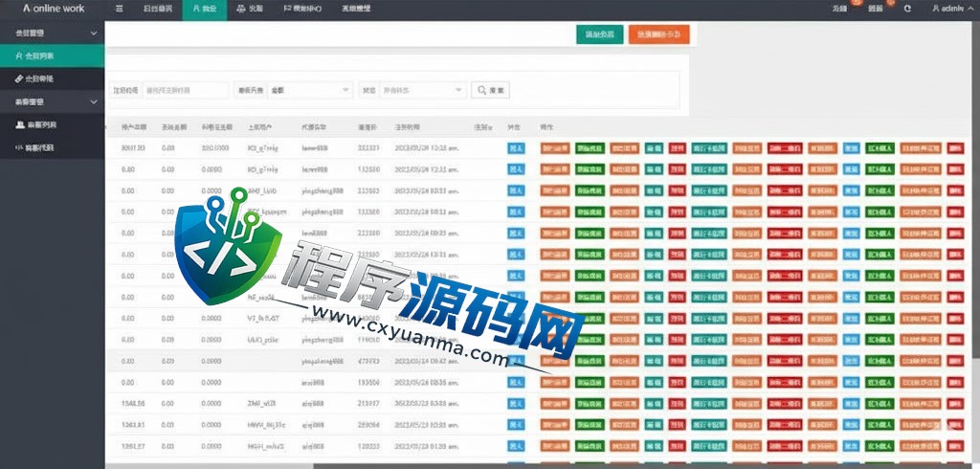This screenshot has height=469, width=980.
Task: Open the top navigation tab with flag icon
Action: pos(302,10)
